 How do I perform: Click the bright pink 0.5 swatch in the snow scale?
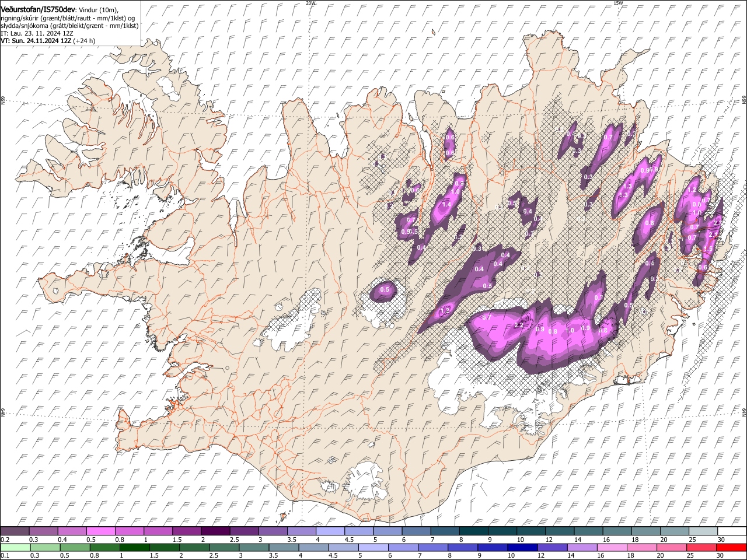[x=100, y=531]
